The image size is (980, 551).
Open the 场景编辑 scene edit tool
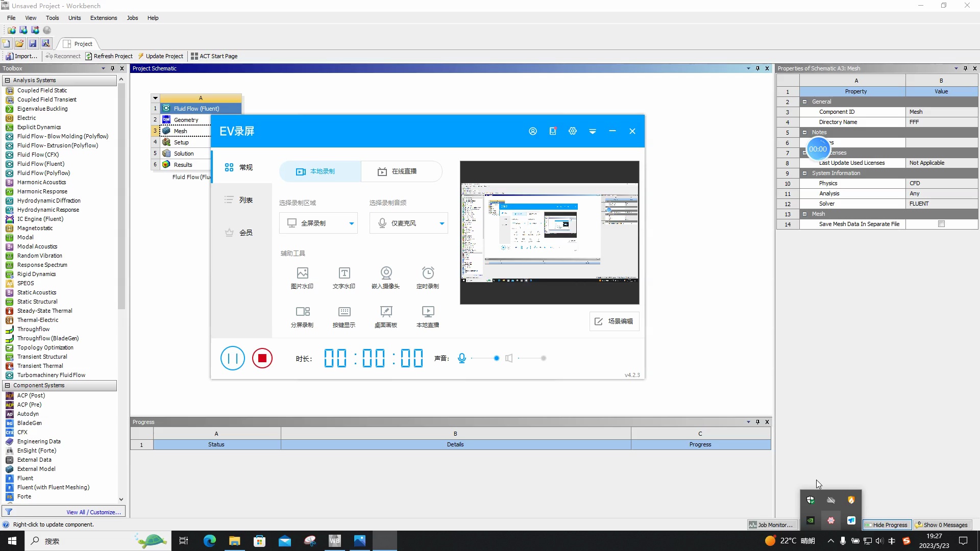[x=614, y=321]
